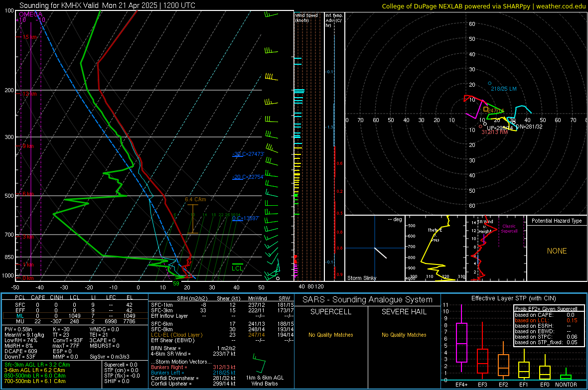This screenshot has height=390, width=588.
Task: Click the Bunkers Left = storm motion line
Action: click(x=193, y=373)
